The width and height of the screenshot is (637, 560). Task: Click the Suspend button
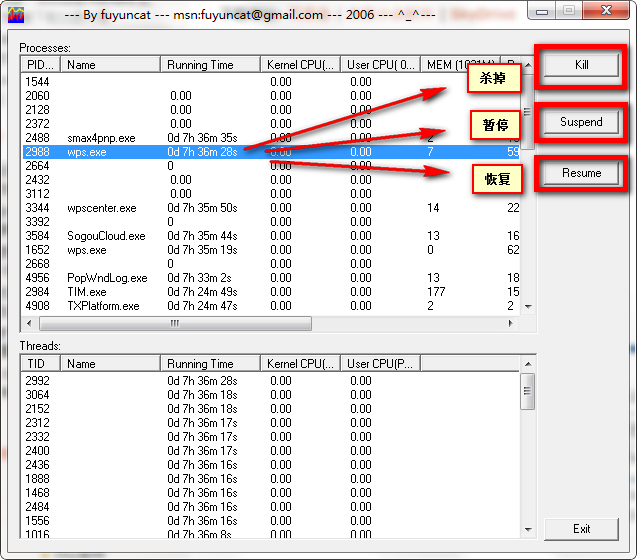(581, 122)
